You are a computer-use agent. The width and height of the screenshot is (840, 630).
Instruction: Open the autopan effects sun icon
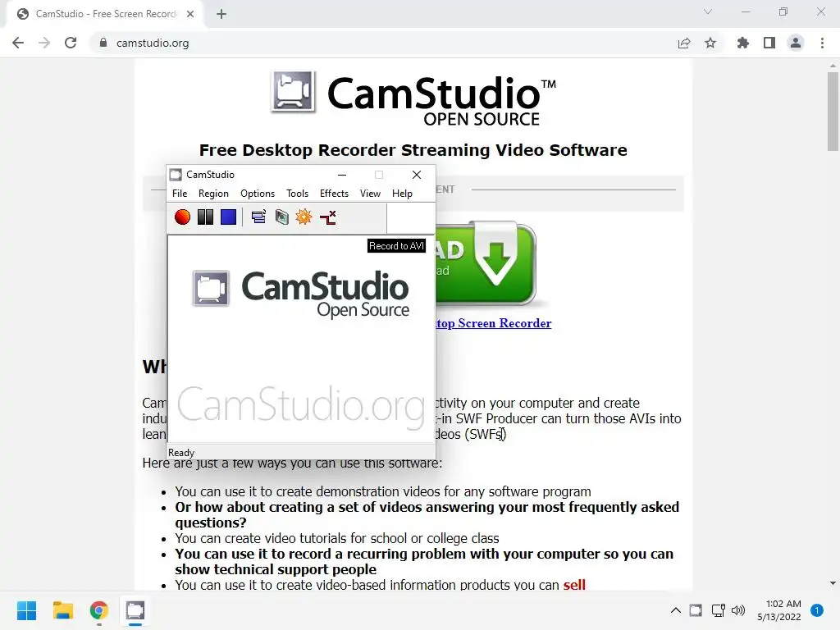click(304, 217)
